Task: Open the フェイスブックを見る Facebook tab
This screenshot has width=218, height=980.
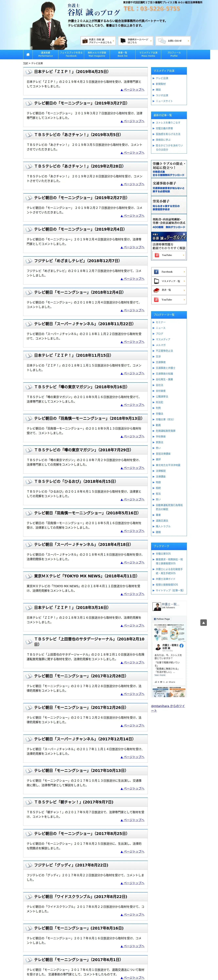Action: tap(71, 54)
